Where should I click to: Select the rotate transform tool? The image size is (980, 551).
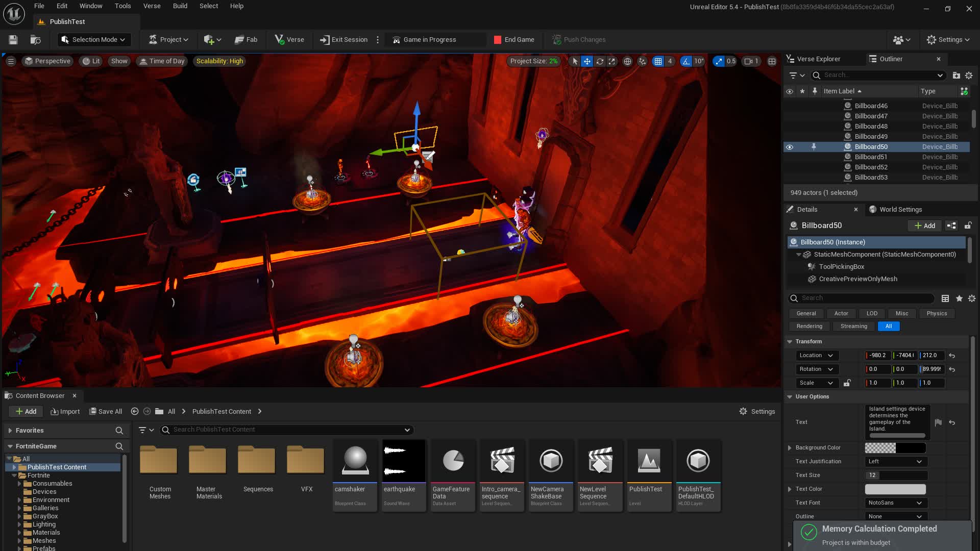[x=600, y=61]
